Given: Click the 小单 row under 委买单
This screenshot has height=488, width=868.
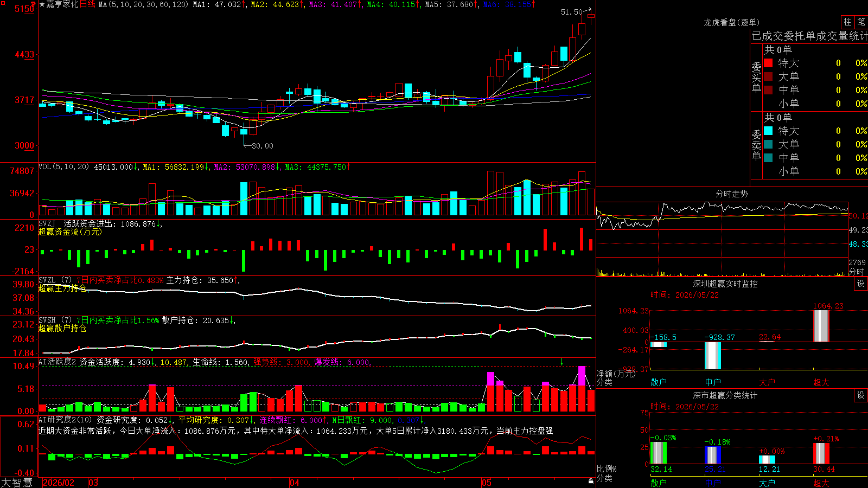Looking at the screenshot, I should coord(815,104).
